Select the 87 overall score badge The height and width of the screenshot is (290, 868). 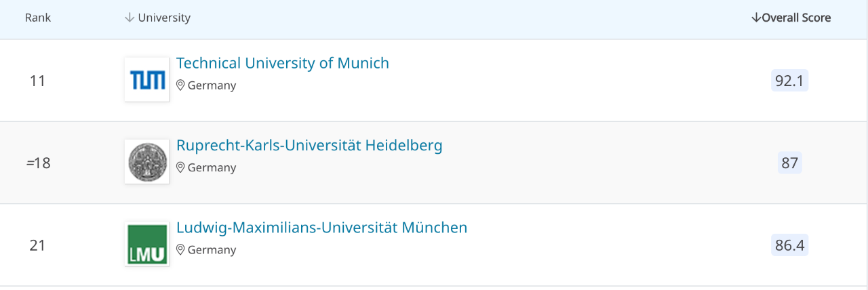(x=790, y=163)
